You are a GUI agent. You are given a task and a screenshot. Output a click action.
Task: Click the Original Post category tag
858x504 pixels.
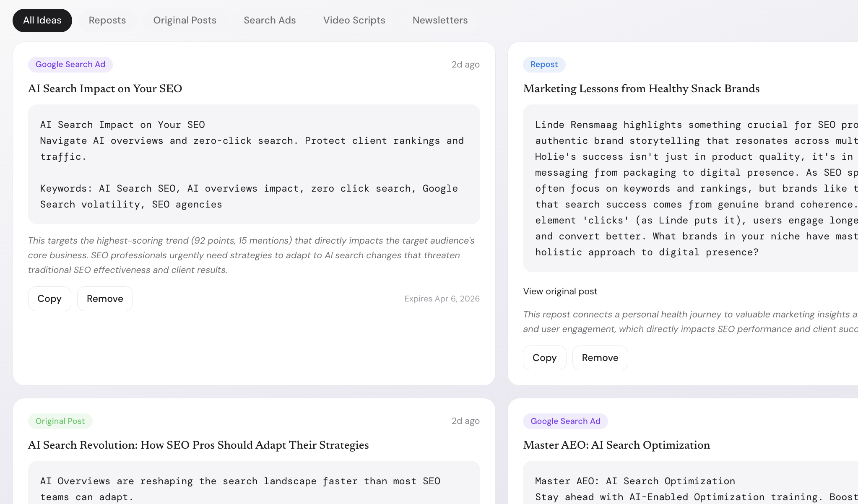[x=60, y=421]
